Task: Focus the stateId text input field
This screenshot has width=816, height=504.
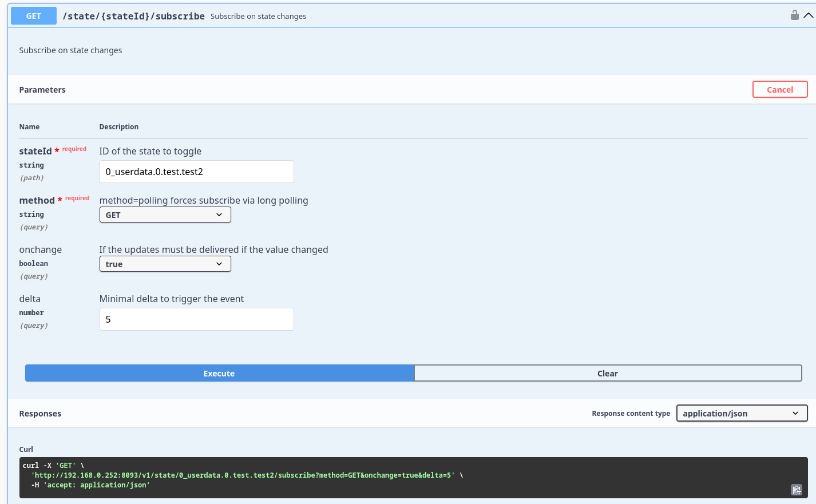Action: [196, 172]
